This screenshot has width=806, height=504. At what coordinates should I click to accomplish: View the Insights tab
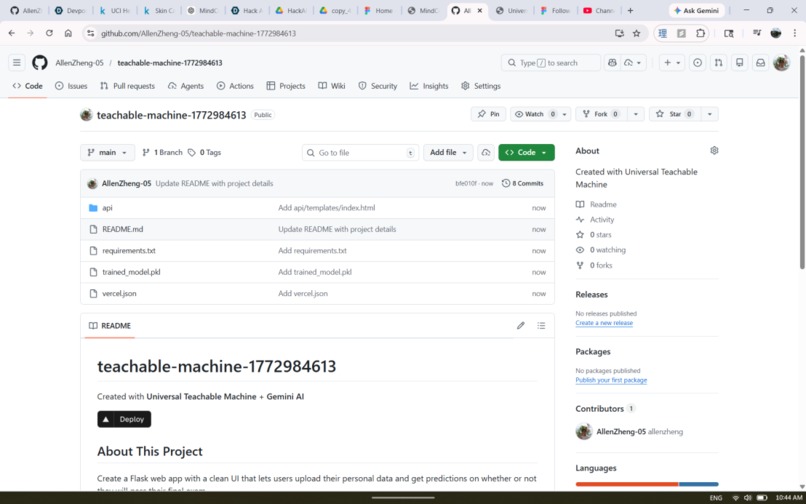point(429,86)
